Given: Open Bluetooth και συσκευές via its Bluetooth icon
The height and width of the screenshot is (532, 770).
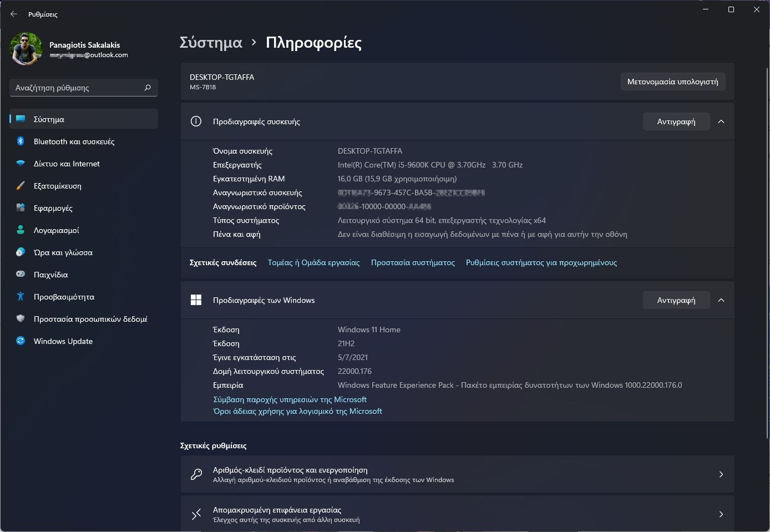Looking at the screenshot, I should tap(21, 141).
